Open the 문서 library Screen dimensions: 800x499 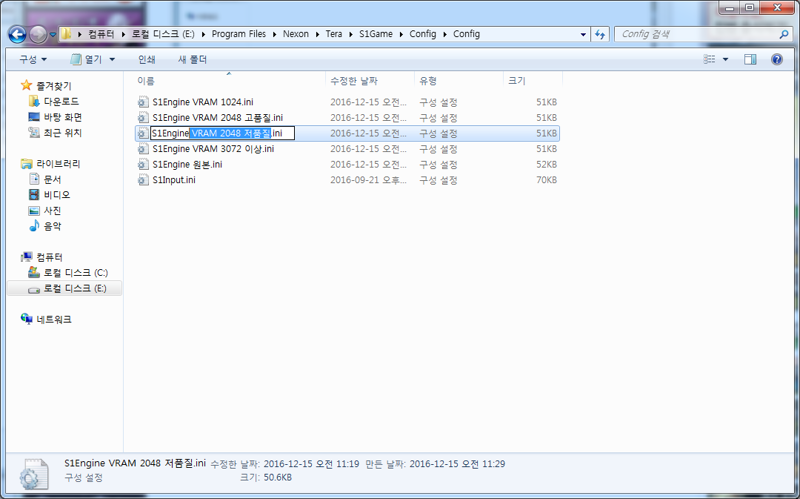coord(53,179)
